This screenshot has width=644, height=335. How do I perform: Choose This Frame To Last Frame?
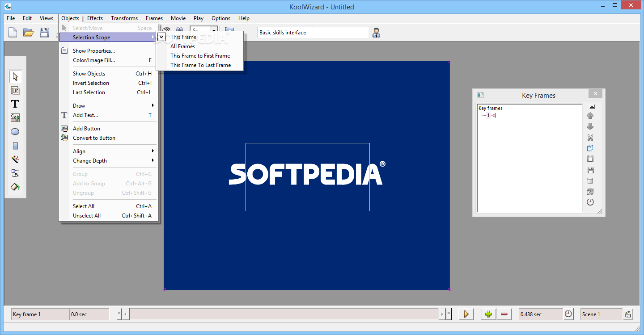pyautogui.click(x=199, y=65)
